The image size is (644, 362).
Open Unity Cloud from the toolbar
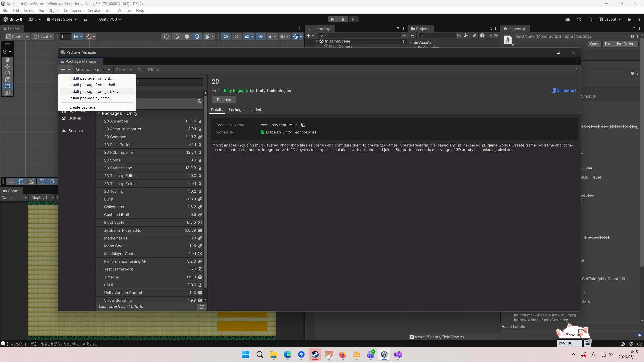click(x=568, y=19)
